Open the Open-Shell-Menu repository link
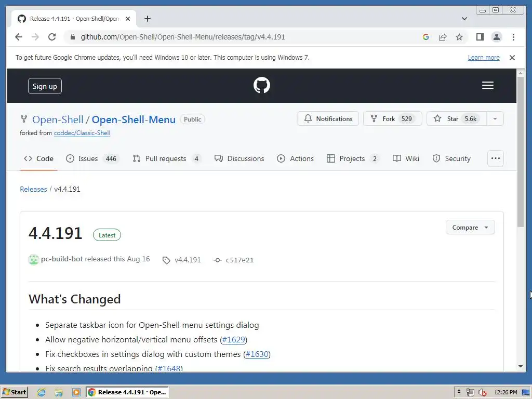The width and height of the screenshot is (532, 399). tap(134, 119)
